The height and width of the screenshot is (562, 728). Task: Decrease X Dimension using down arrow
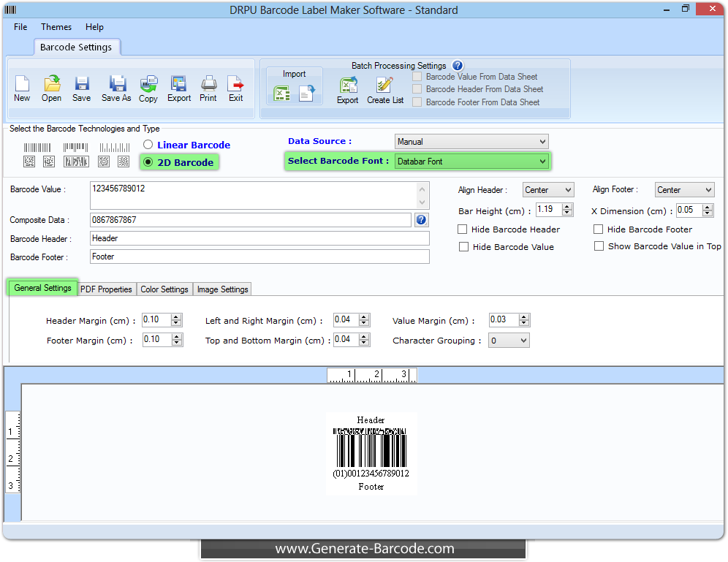707,213
